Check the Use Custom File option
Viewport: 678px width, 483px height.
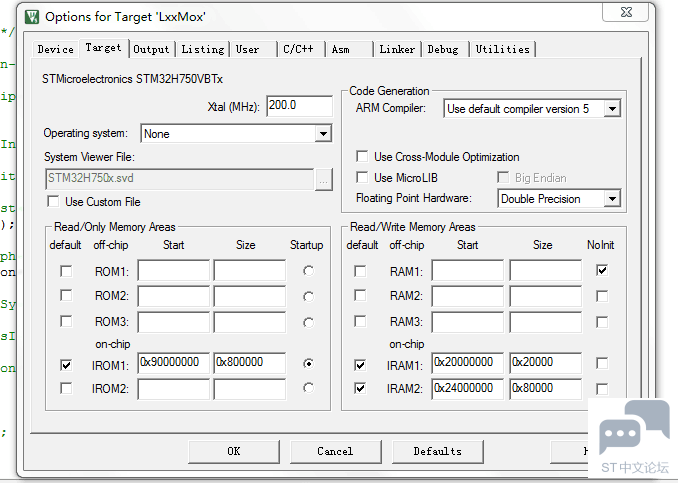click(53, 202)
